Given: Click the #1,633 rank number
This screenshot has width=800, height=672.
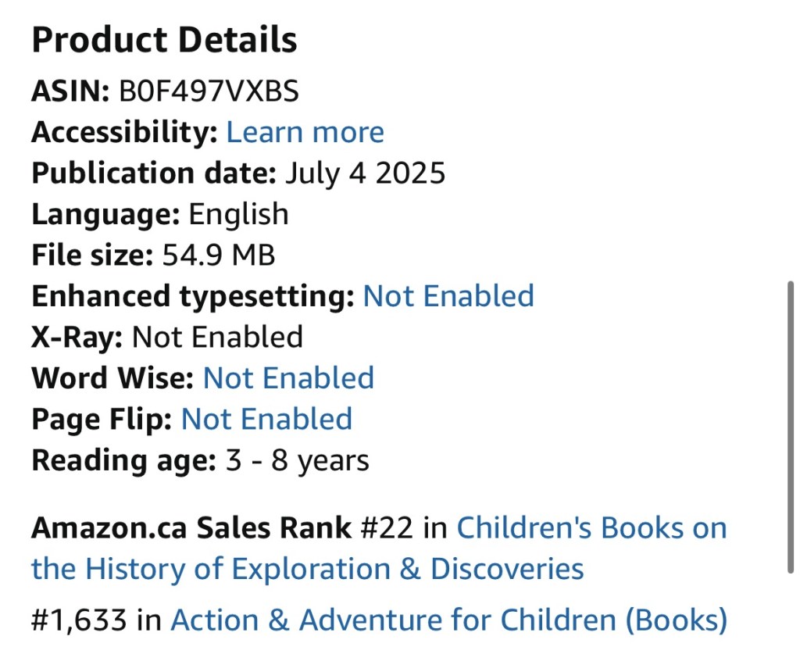Looking at the screenshot, I should pos(79,620).
